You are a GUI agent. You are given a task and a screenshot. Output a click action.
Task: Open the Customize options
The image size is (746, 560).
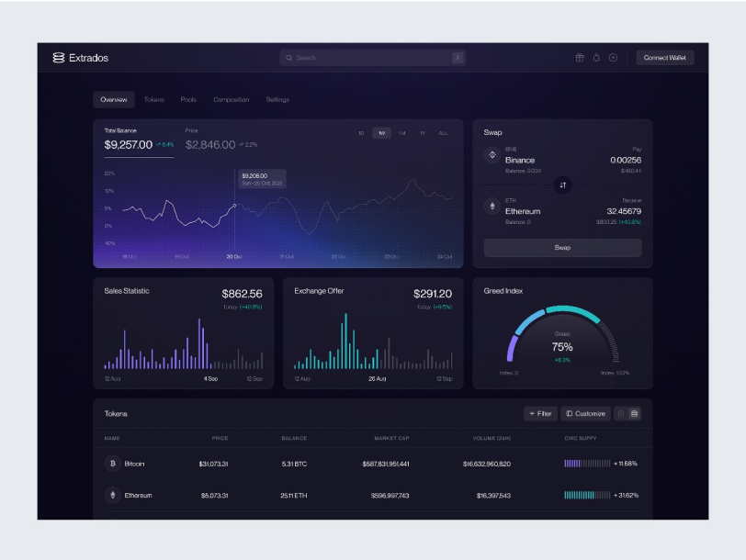pos(585,413)
